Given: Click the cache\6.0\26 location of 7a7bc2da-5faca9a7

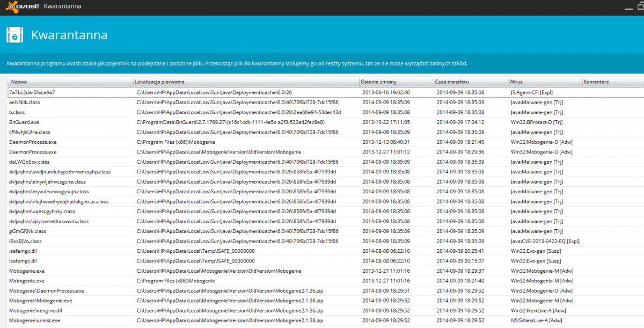Looking at the screenshot, I should 214,92.
